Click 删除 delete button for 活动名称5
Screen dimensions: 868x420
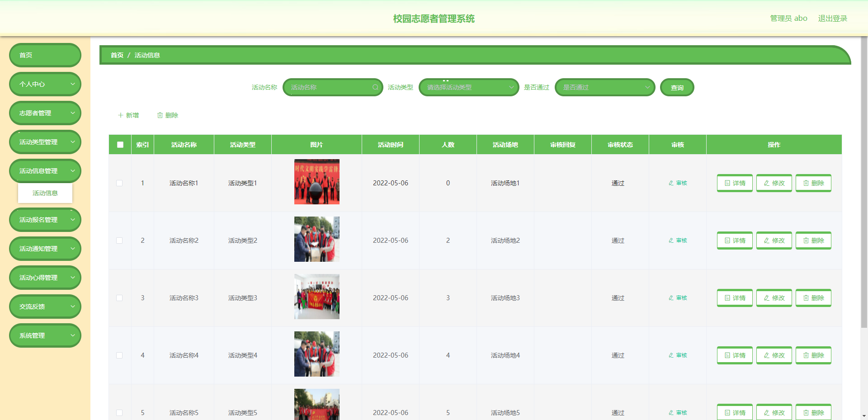(x=813, y=412)
